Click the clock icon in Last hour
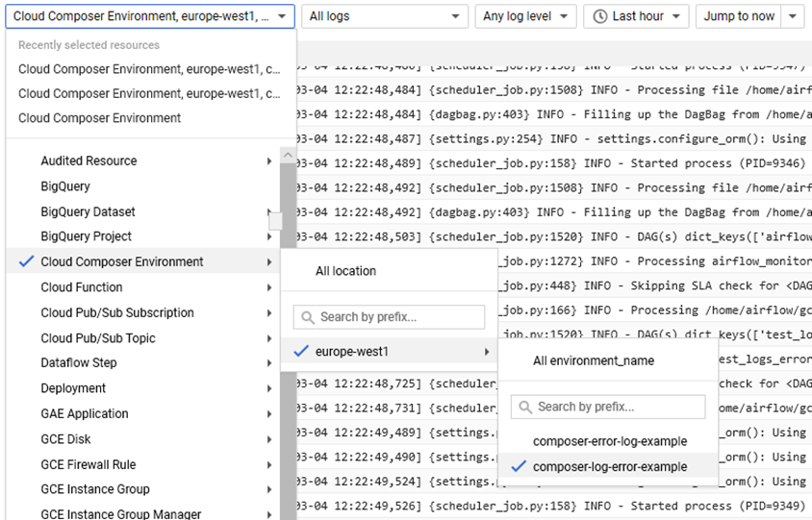 (x=599, y=16)
